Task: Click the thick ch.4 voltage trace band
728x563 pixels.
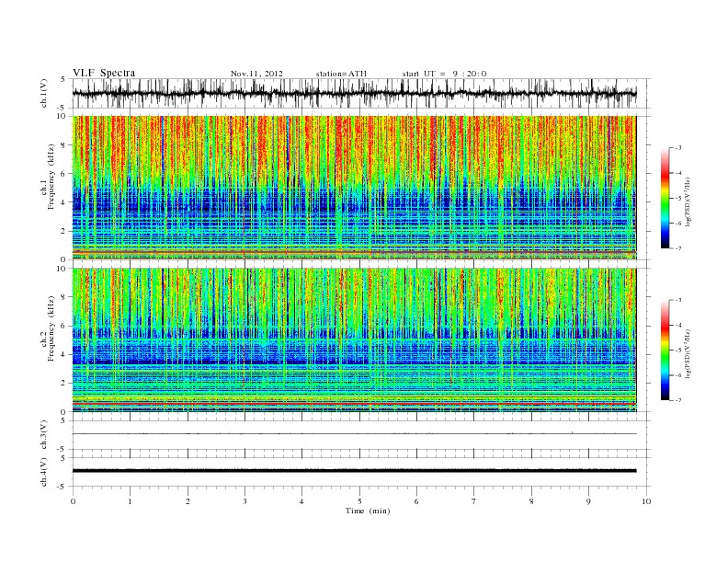Action: 354,471
